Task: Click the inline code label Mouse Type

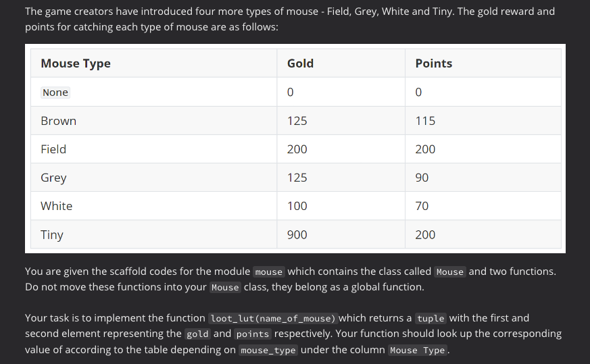Action: click(x=417, y=350)
